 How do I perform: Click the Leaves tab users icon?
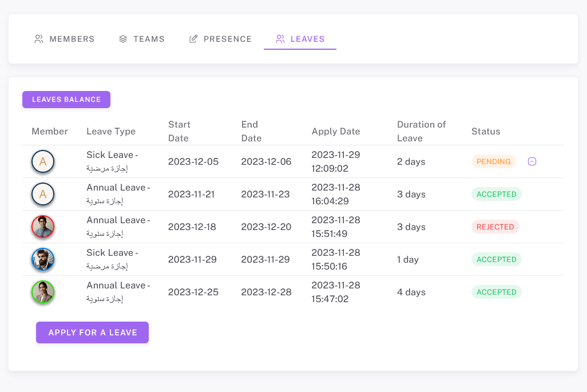pos(280,39)
